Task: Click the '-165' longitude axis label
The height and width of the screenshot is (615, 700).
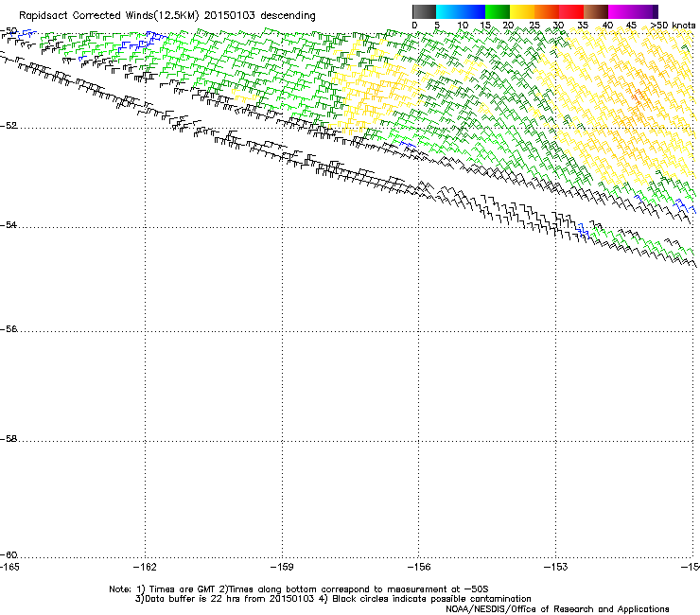Action: coord(9,567)
